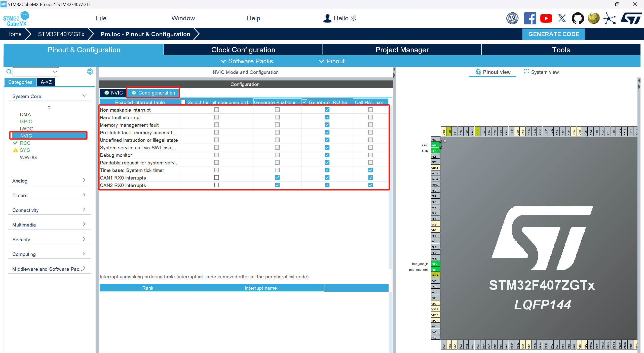Click the STM32F407ZGTx breadcrumb
Screen dimensions: 644x353
pos(61,34)
